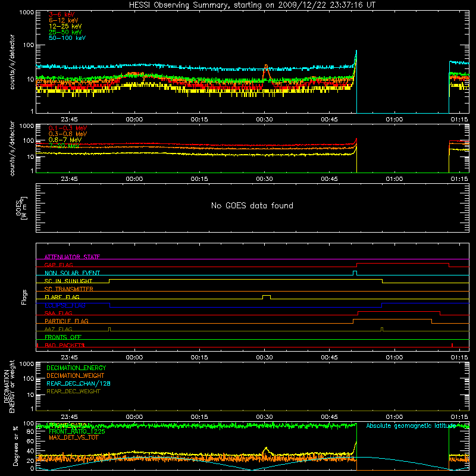Select the red 3-6 keV legend label

coord(62,14)
